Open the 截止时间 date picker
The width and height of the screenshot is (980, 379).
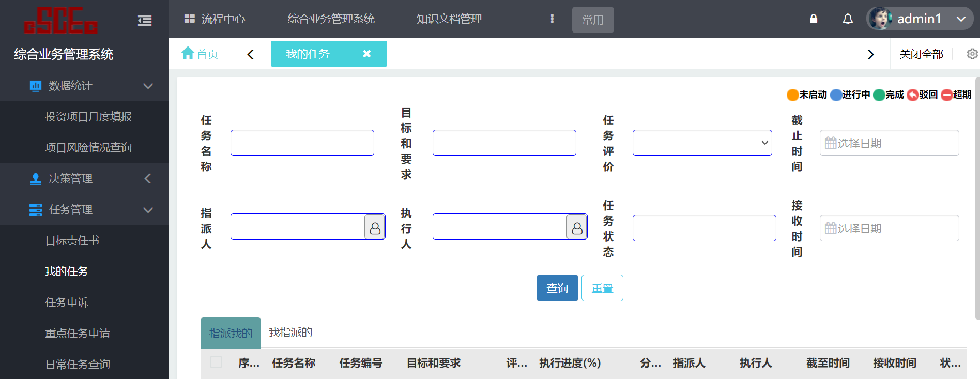[889, 143]
